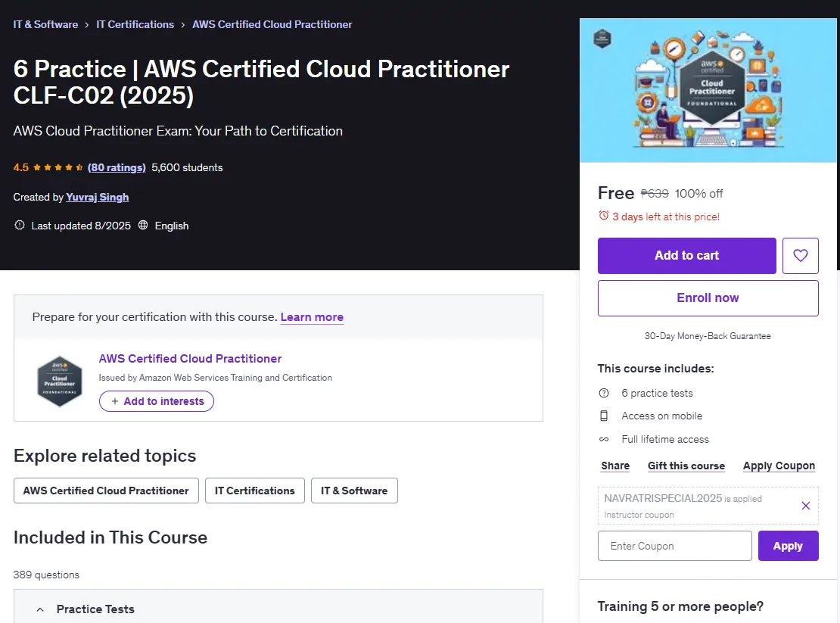Click the Training 5 or more people heading

point(680,606)
